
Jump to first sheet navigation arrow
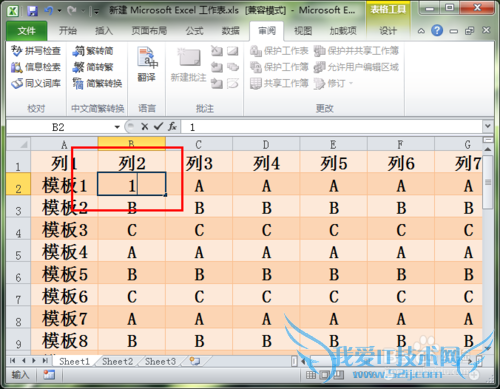pyautogui.click(x=13, y=360)
